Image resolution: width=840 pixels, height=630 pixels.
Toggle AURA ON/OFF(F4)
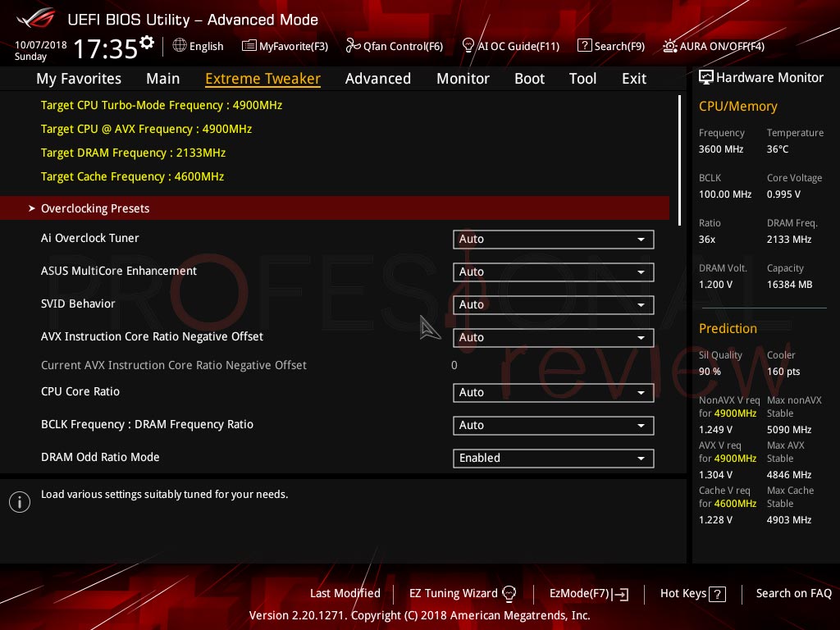(x=714, y=46)
